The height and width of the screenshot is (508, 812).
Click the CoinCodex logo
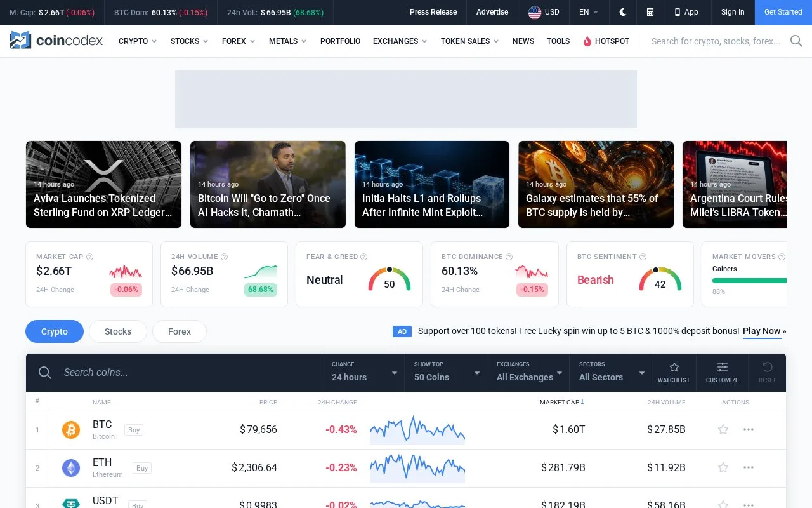point(56,41)
